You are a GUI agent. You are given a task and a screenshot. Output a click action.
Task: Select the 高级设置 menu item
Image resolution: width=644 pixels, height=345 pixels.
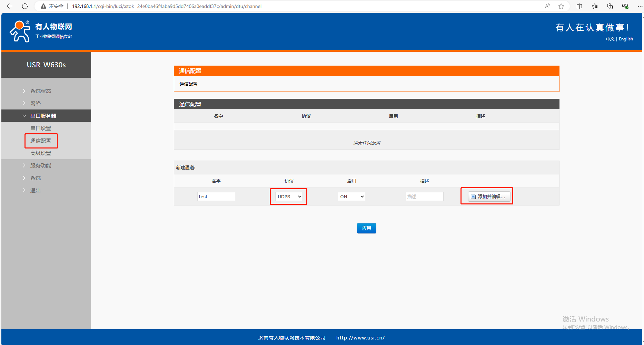pos(41,153)
